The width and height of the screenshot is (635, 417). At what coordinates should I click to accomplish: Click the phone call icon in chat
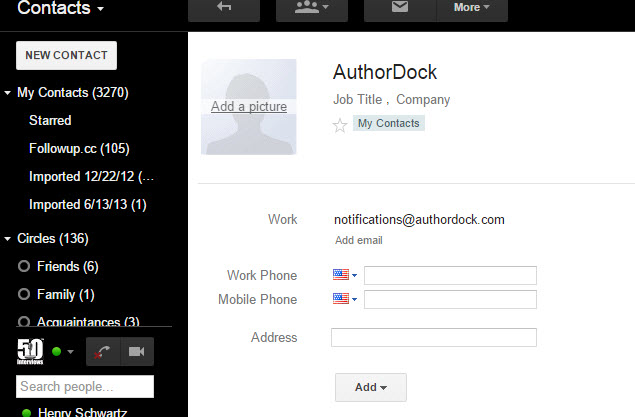(x=103, y=351)
